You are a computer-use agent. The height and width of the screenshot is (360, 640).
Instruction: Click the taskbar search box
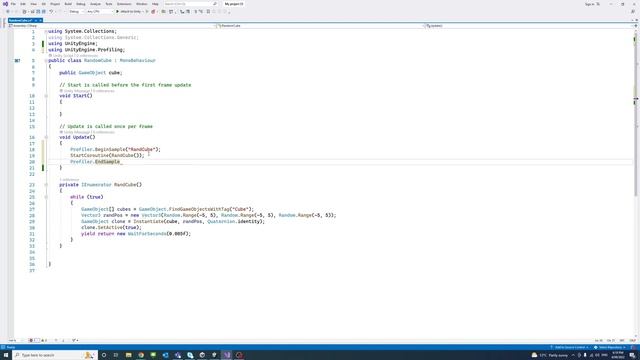(x=55, y=355)
